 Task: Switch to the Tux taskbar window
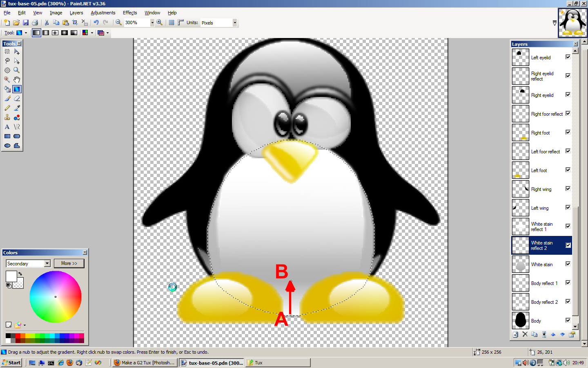coord(278,363)
